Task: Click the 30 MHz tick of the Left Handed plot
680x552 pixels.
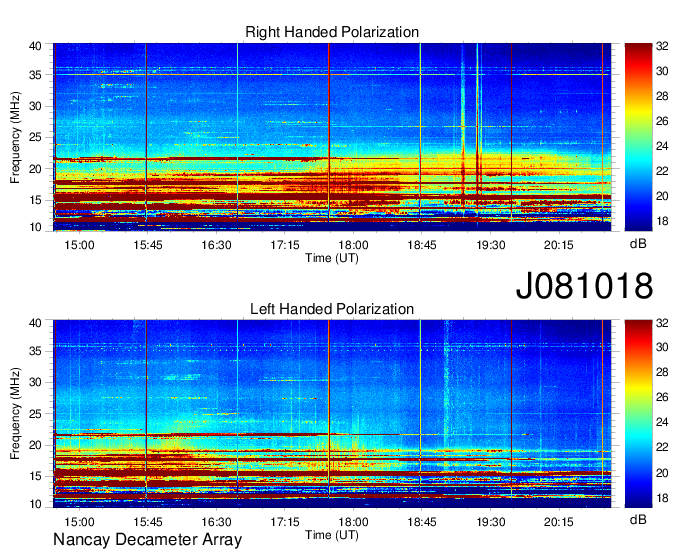Action: coord(35,382)
